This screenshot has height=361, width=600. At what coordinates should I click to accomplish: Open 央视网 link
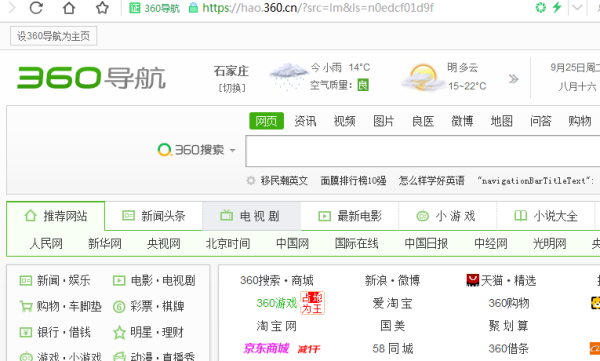click(x=163, y=243)
